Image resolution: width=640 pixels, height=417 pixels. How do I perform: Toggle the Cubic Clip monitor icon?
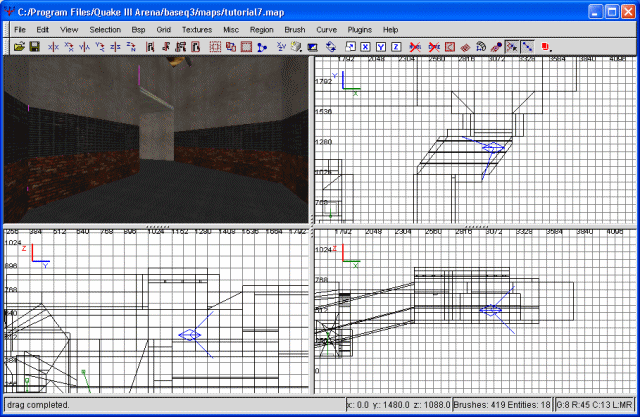click(312, 47)
